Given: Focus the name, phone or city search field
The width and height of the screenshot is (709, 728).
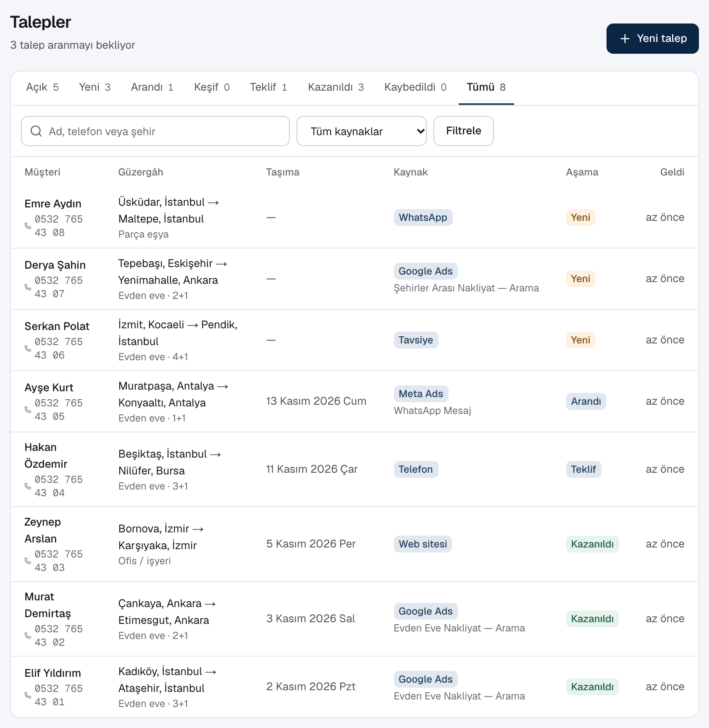Looking at the screenshot, I should [x=155, y=131].
